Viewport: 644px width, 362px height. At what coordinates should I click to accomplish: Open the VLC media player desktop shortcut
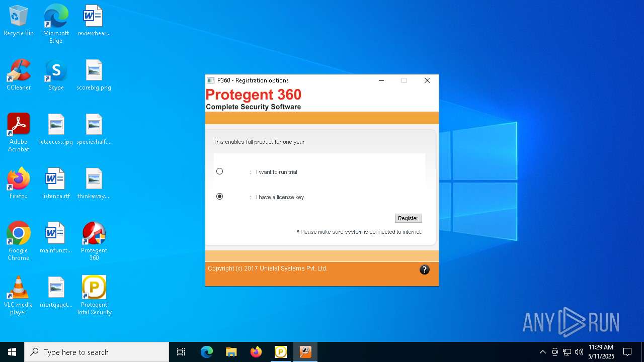click(x=19, y=296)
